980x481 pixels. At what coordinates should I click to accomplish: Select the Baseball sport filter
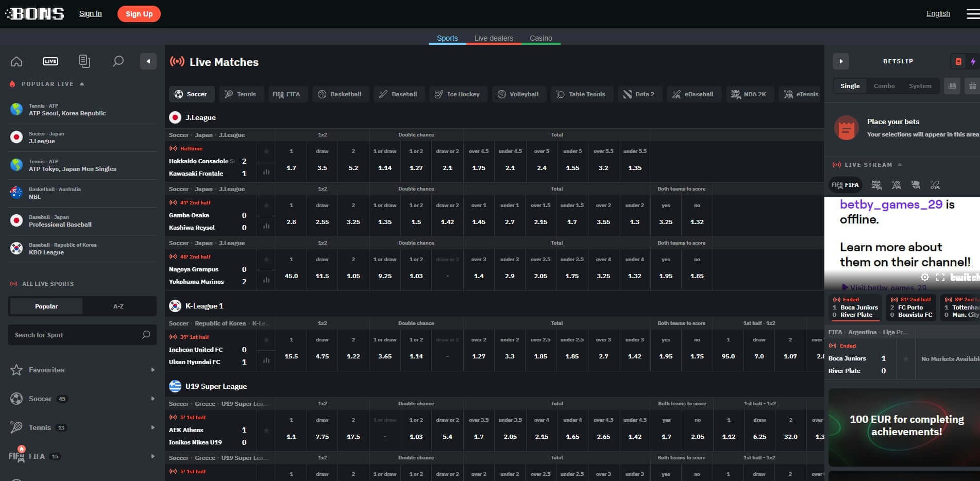click(x=398, y=94)
